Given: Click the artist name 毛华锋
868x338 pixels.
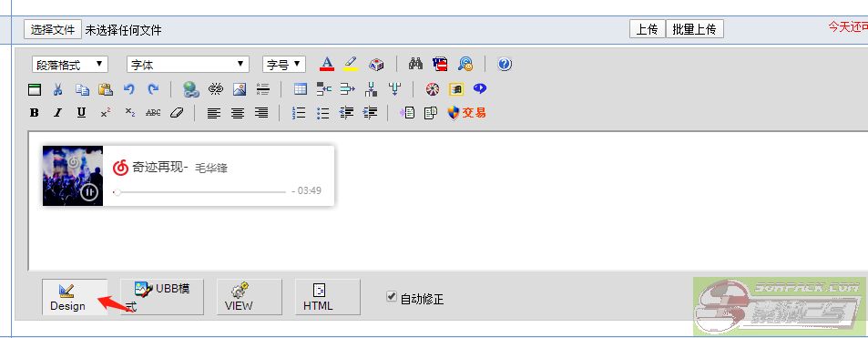Looking at the screenshot, I should 211,168.
